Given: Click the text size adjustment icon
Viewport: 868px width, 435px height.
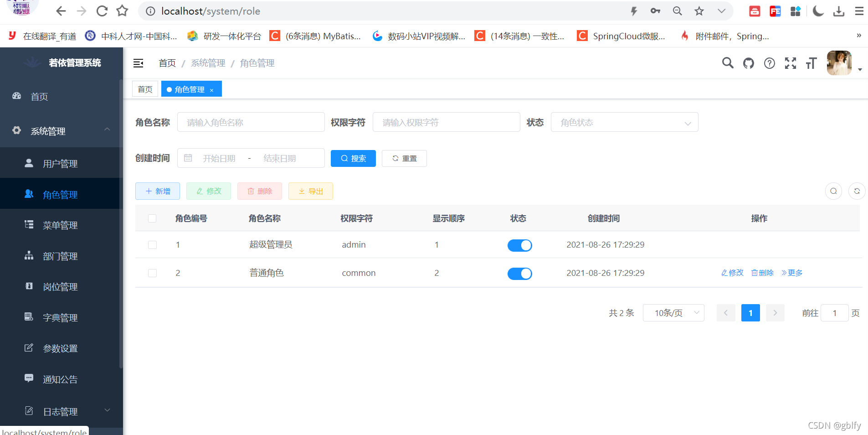Looking at the screenshot, I should click(811, 63).
